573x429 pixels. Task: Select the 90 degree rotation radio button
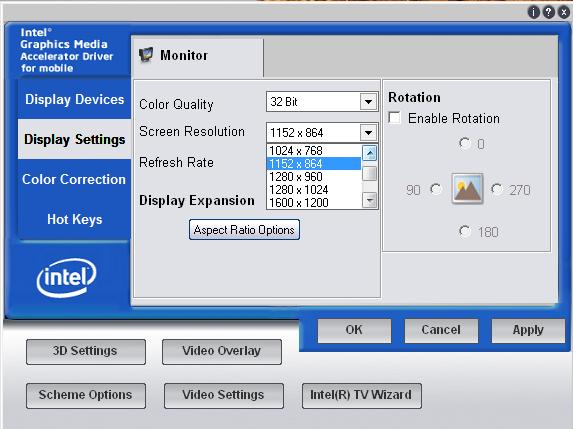436,189
